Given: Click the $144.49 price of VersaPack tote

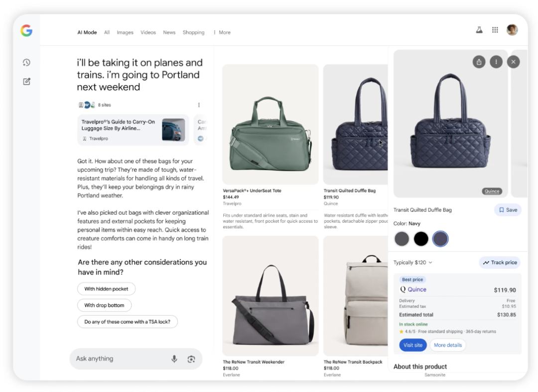Looking at the screenshot, I should click(x=231, y=197).
